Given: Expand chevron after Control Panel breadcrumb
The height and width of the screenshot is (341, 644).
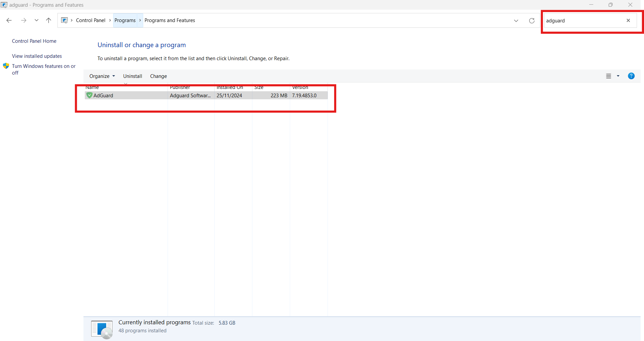Looking at the screenshot, I should 110,20.
